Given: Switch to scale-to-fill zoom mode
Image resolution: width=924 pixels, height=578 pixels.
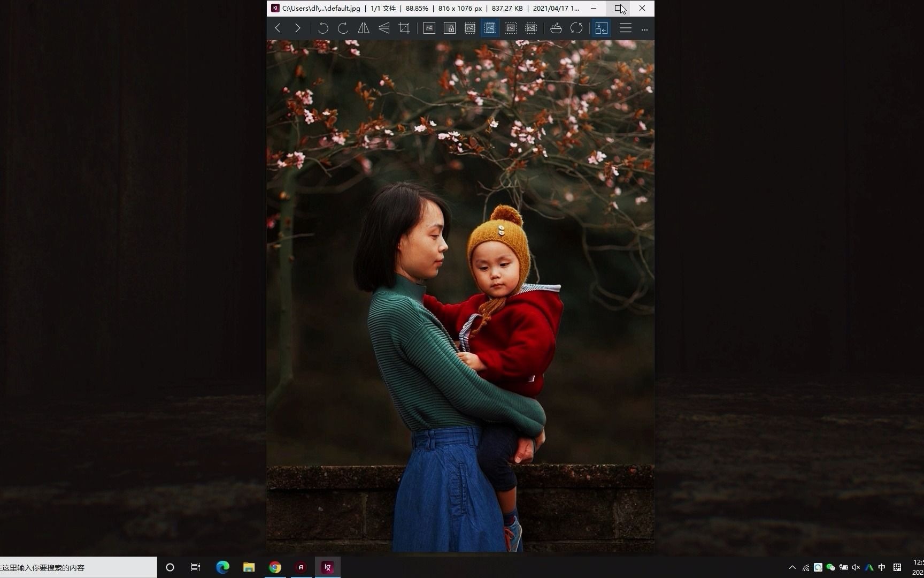Looking at the screenshot, I should tap(531, 28).
